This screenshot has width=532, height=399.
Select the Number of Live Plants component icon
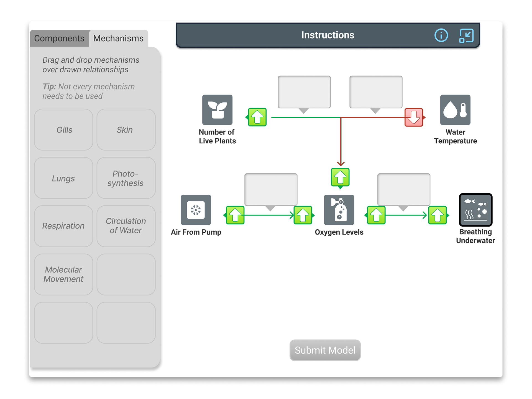coord(217,110)
